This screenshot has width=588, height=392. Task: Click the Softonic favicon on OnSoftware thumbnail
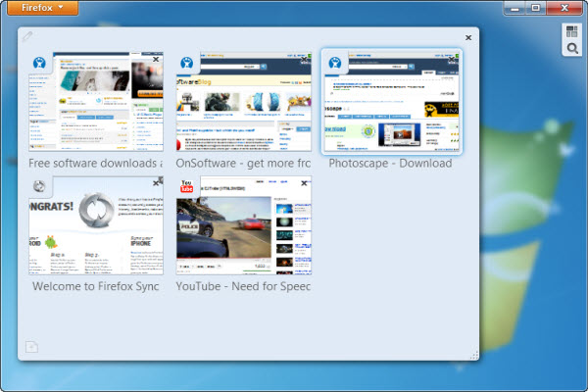coord(186,63)
